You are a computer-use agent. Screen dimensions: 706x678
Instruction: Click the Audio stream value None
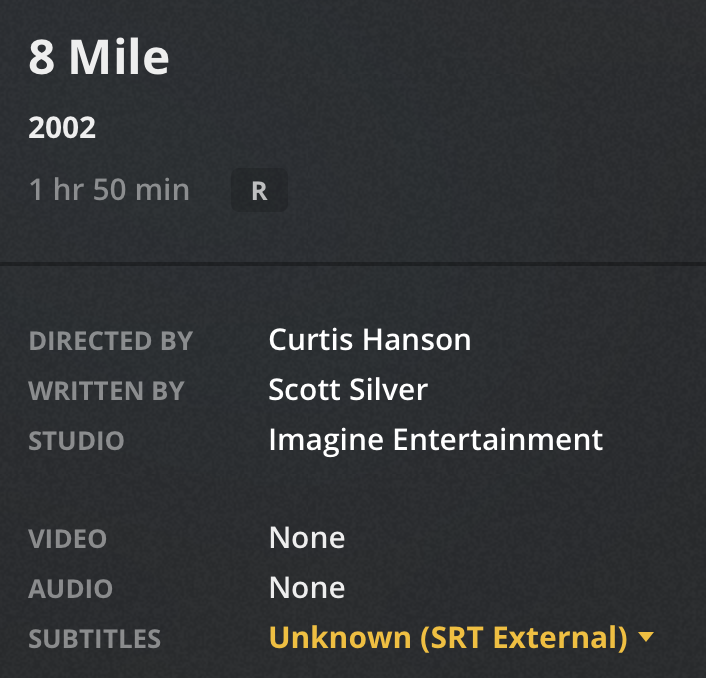coord(306,587)
